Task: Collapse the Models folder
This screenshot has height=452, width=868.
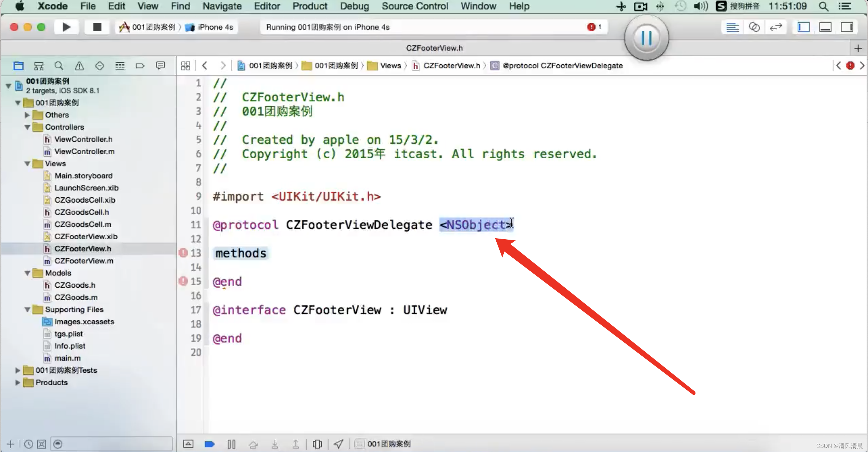Action: [x=27, y=273]
